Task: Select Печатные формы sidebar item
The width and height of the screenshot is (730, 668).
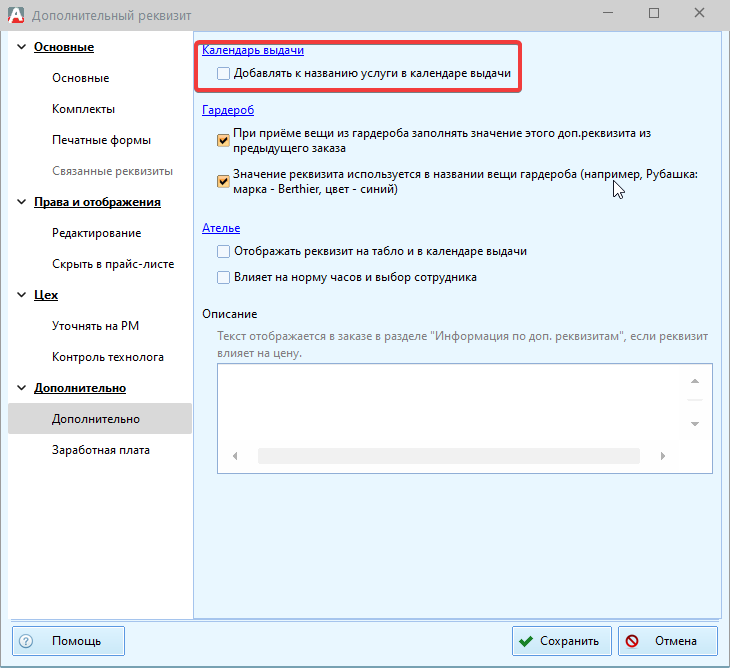Action: (x=101, y=140)
